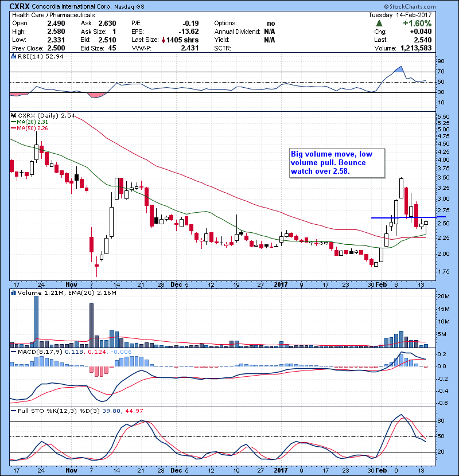Click the RSI indicator icon beside RSI(14)
Image resolution: width=459 pixels, height=476 pixels.
pos(13,56)
